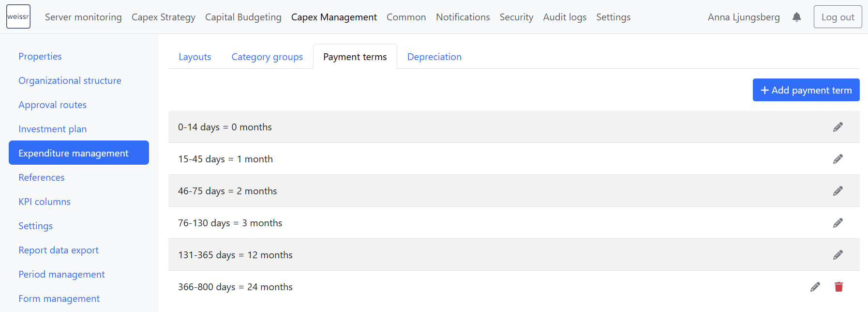Open the Category groups tab
The height and width of the screenshot is (312, 868).
(x=267, y=57)
